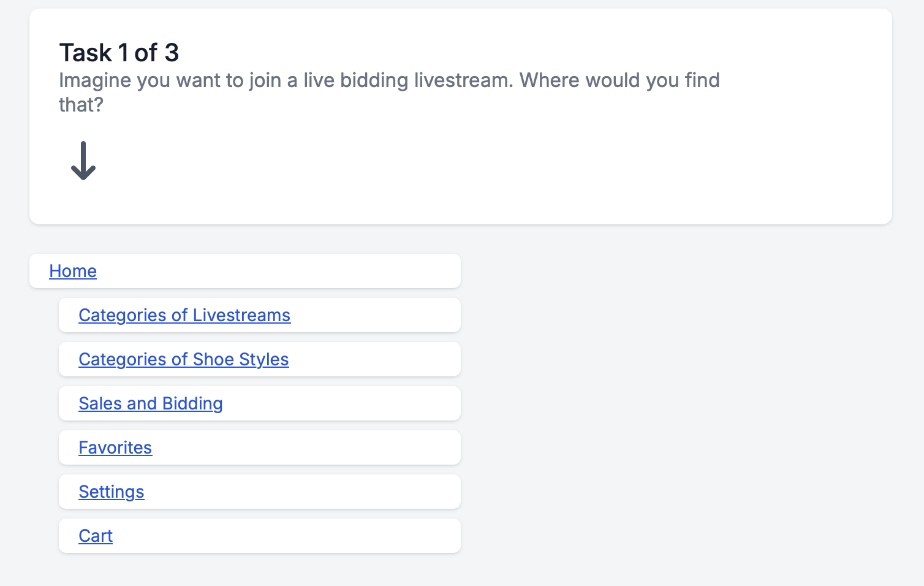Image resolution: width=924 pixels, height=586 pixels.
Task: Select the Categories of Livestreams link
Action: 184,315
